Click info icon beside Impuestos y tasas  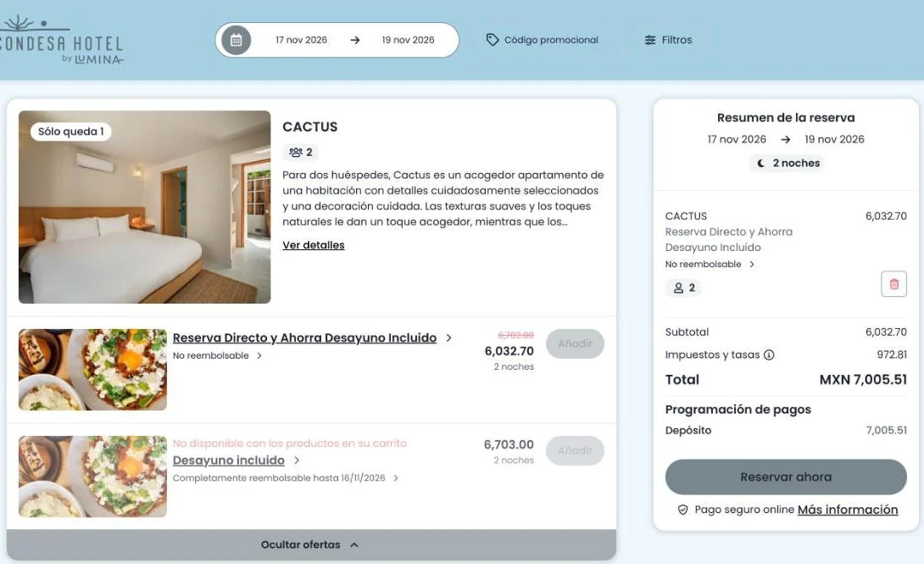[769, 355]
